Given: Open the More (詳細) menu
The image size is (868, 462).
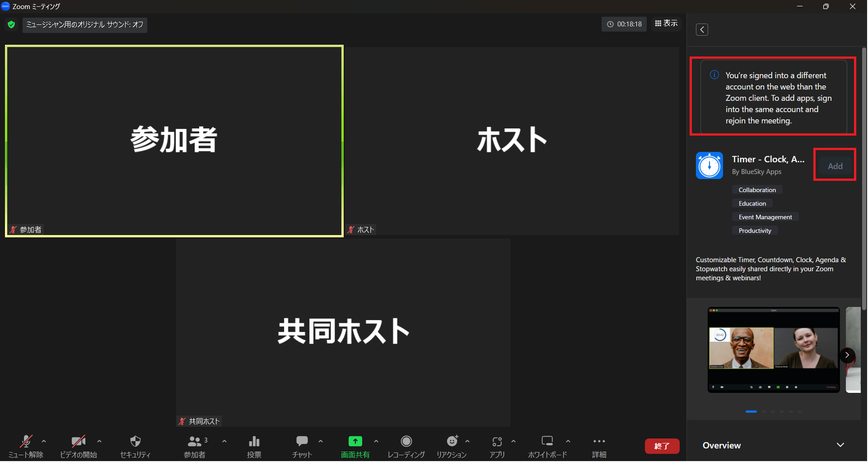Looking at the screenshot, I should [599, 442].
